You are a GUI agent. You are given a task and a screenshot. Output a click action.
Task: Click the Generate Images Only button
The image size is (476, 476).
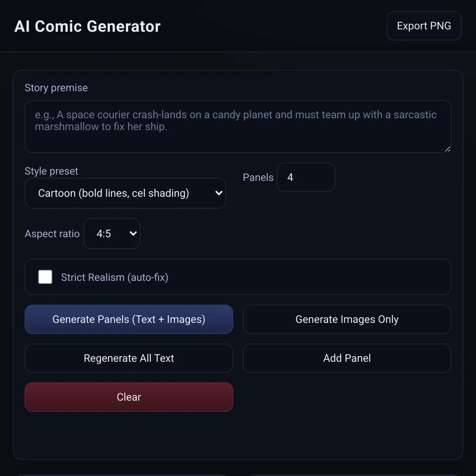(x=347, y=319)
